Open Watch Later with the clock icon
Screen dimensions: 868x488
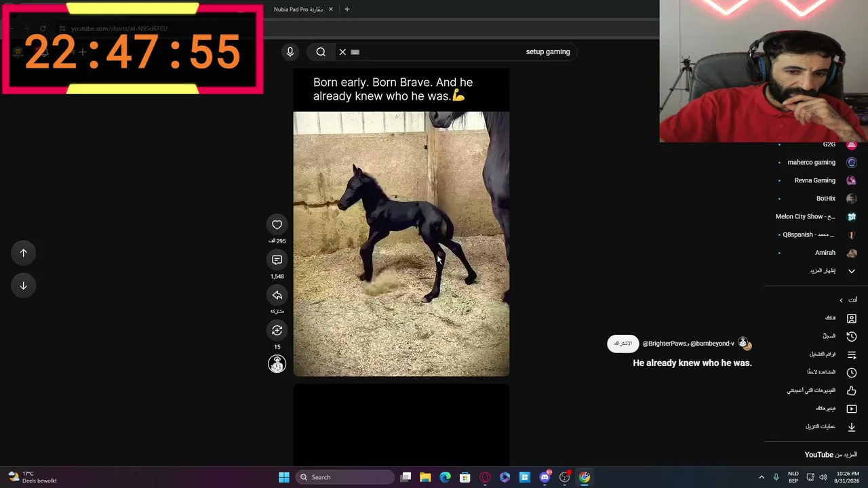852,372
